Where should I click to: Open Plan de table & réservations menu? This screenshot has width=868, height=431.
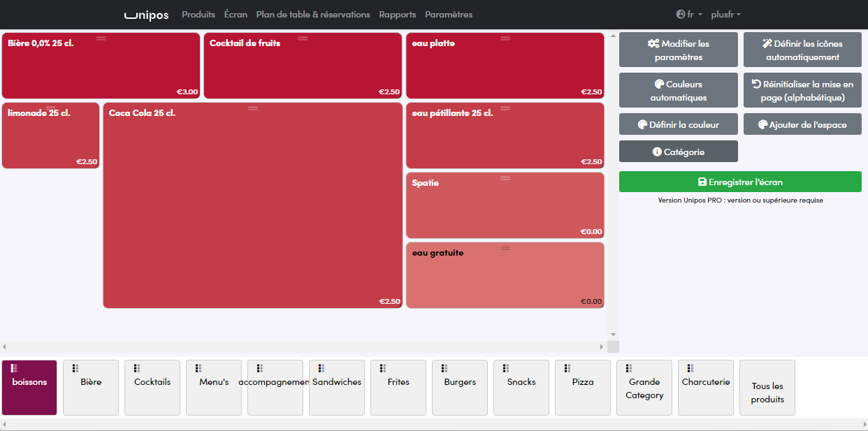[x=313, y=15]
